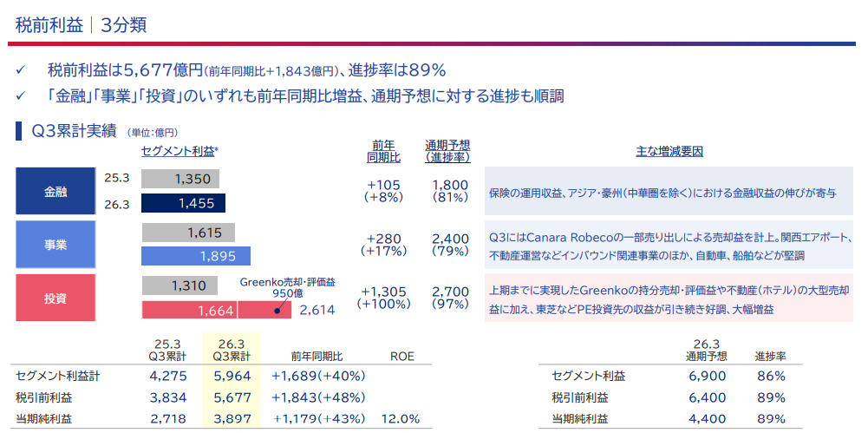Click the 事業 segment label box
This screenshot has height=433, width=868.
pos(55,245)
